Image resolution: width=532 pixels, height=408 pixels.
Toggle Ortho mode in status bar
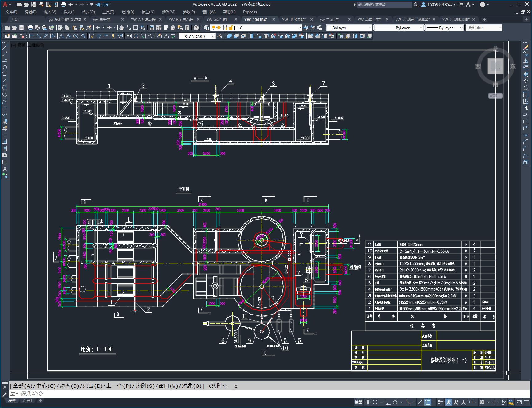pyautogui.click(x=388, y=402)
